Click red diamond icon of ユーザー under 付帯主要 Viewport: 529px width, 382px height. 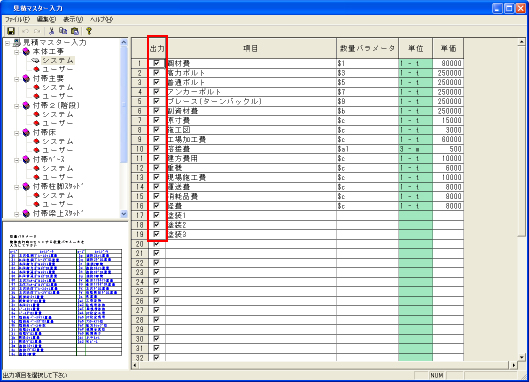[36, 97]
